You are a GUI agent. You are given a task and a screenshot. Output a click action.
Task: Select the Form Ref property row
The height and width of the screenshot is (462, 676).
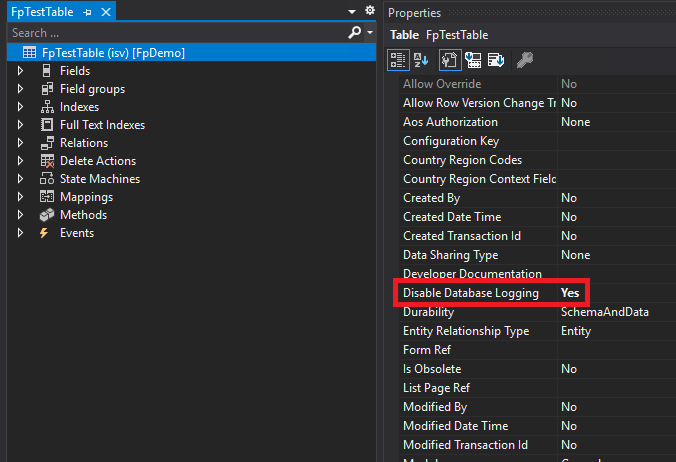537,350
